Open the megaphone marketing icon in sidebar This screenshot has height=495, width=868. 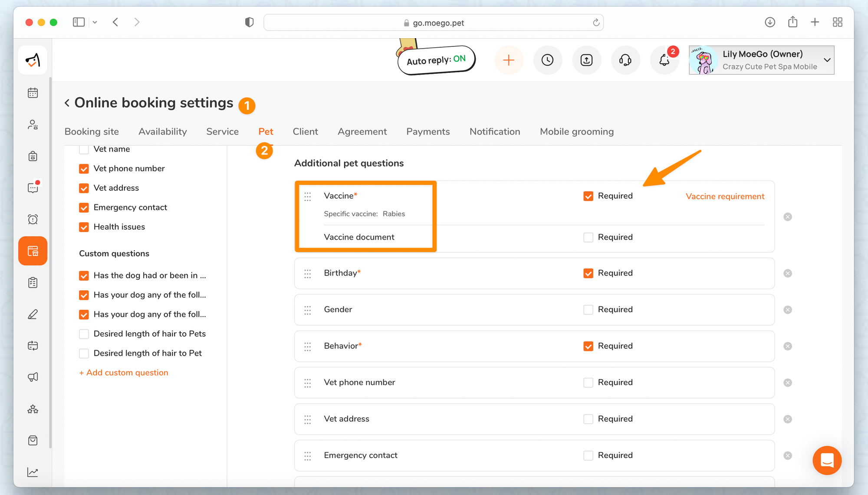pyautogui.click(x=33, y=377)
